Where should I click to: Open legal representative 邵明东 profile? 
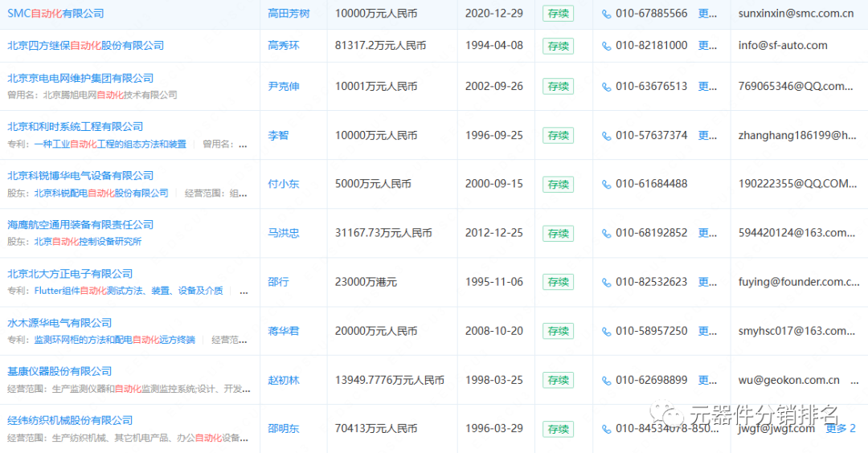point(284,428)
